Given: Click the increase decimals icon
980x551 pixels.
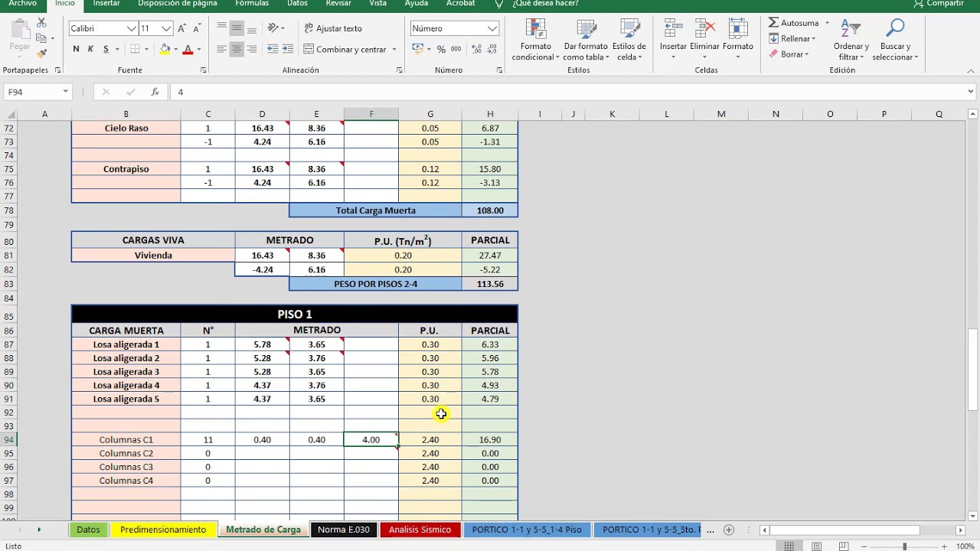Looking at the screenshot, I should tap(477, 49).
